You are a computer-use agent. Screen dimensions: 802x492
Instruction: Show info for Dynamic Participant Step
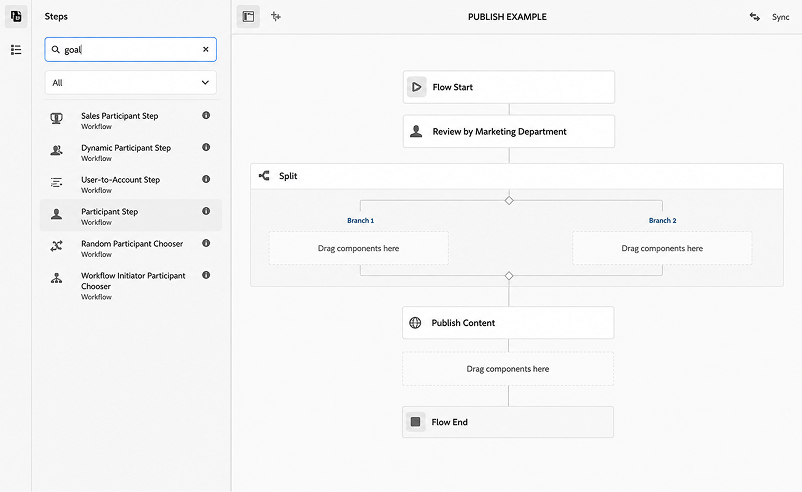[x=206, y=147]
